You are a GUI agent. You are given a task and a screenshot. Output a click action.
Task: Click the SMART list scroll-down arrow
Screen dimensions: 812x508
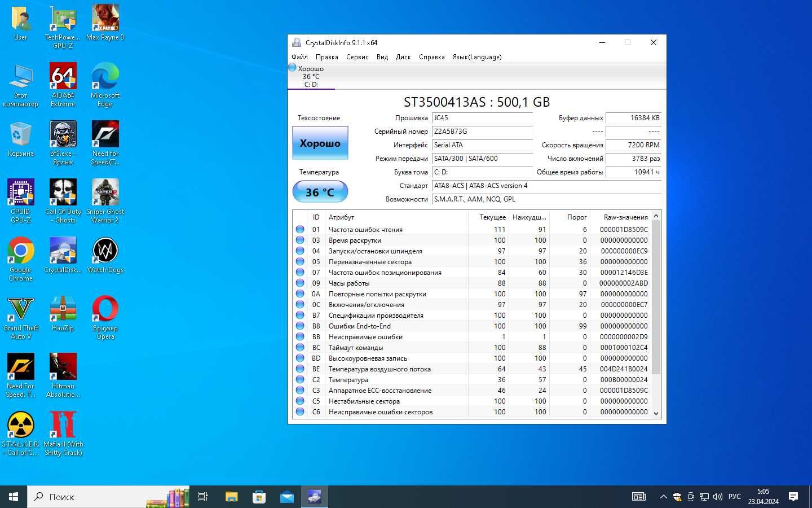point(656,413)
